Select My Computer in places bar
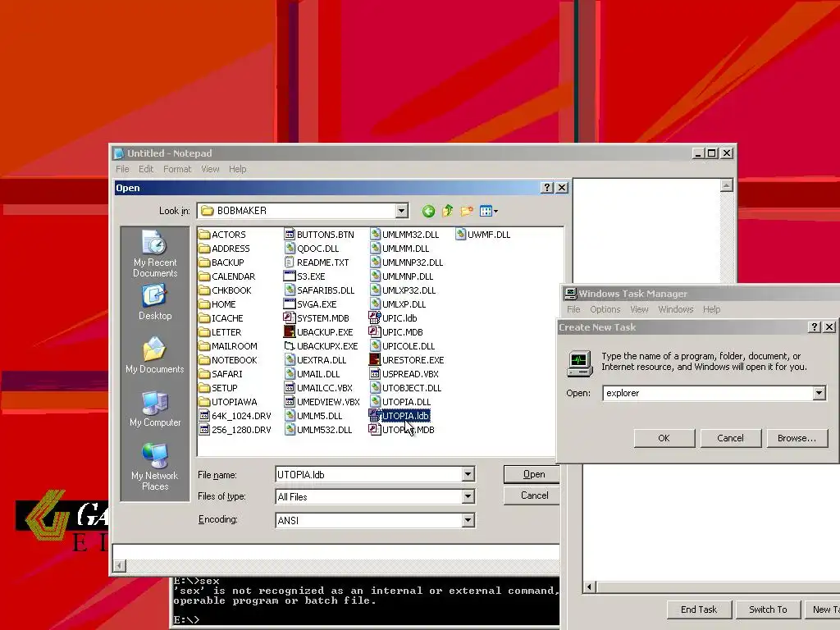The width and height of the screenshot is (840, 630). [x=155, y=409]
